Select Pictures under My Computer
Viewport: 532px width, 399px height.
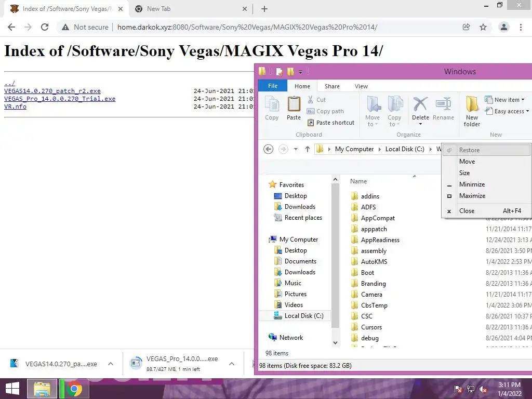coord(296,294)
